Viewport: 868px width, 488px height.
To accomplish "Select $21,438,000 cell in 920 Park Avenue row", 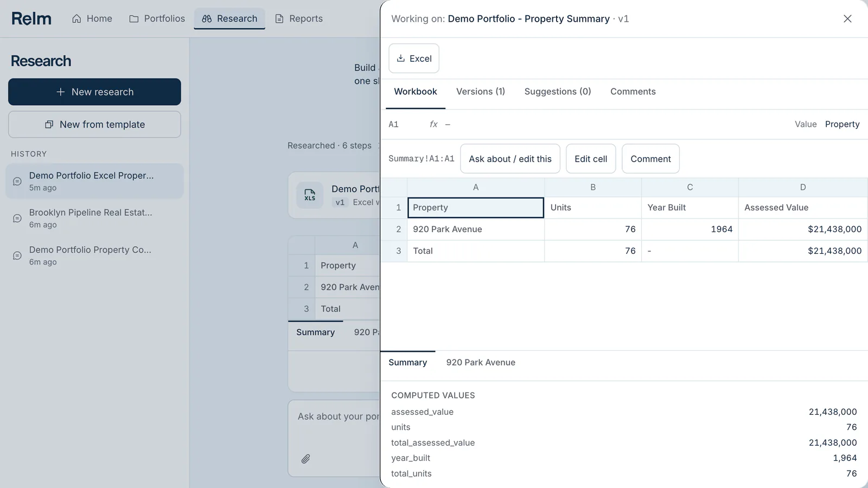I will point(803,229).
